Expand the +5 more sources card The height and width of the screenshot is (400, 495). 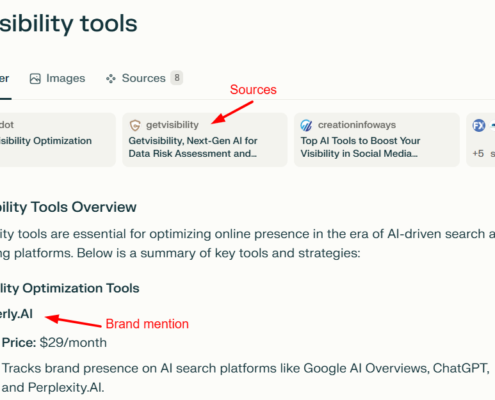481,140
